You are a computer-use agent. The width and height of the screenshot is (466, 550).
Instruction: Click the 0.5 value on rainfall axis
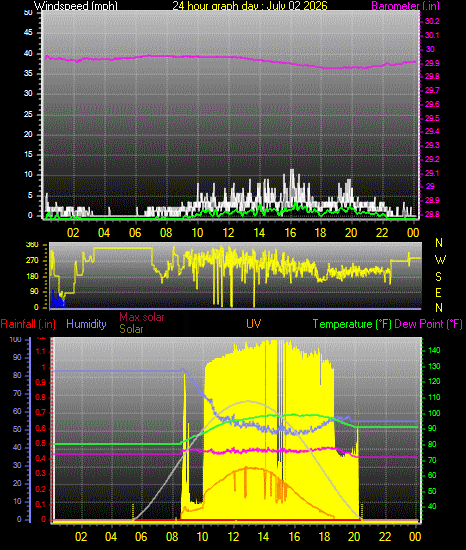pyautogui.click(x=41, y=443)
